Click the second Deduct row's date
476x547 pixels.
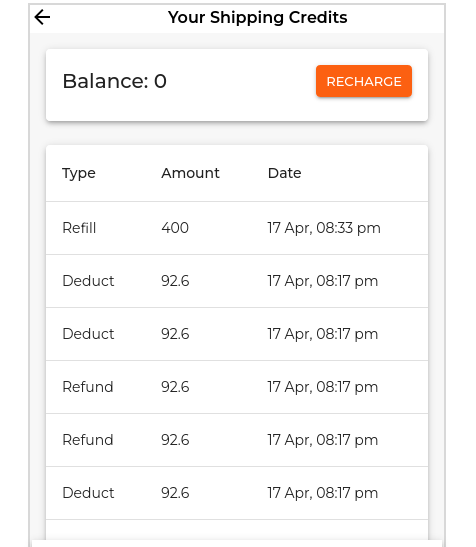(323, 334)
